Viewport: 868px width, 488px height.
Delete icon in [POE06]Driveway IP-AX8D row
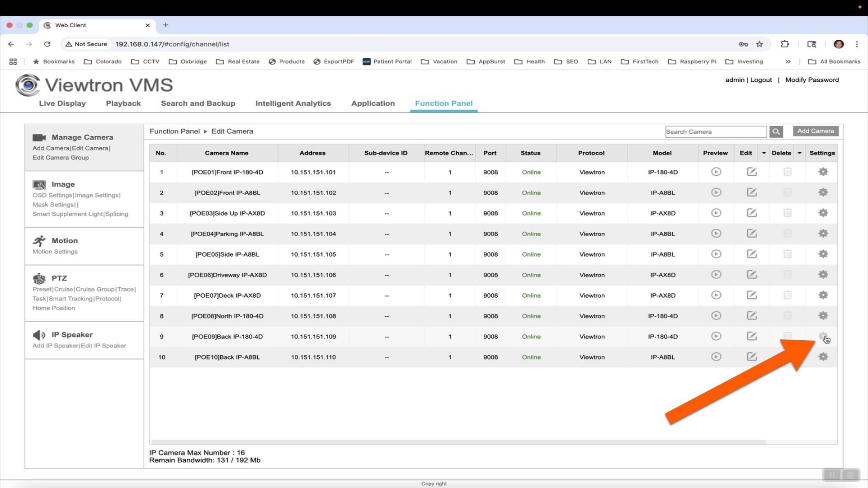[788, 275]
